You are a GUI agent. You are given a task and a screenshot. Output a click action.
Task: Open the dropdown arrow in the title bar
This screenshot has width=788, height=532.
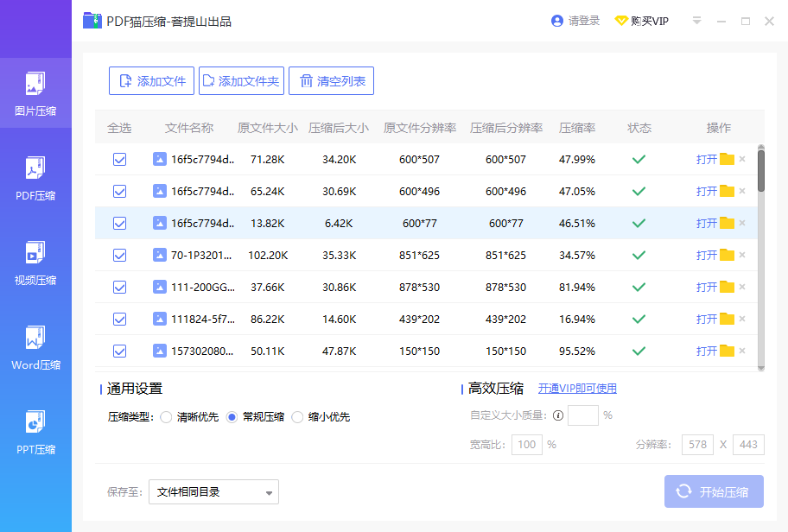(x=696, y=20)
